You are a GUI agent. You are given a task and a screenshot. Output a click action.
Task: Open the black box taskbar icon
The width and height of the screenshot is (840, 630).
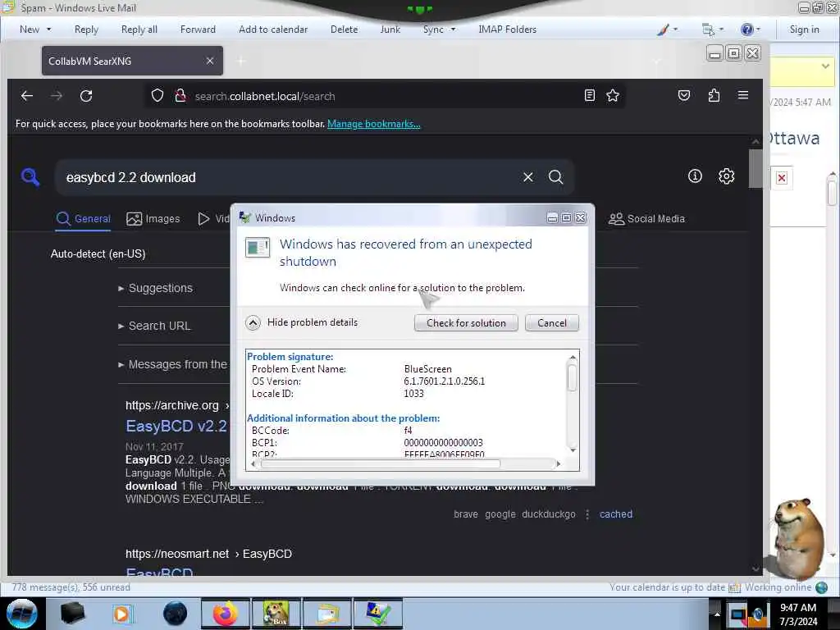(x=72, y=614)
